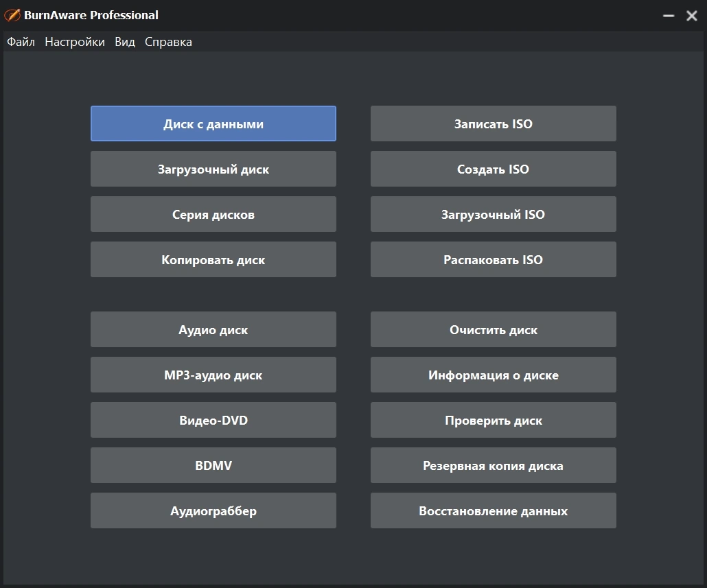Choose Загрузочный диск
707x588 pixels.
[x=213, y=169]
